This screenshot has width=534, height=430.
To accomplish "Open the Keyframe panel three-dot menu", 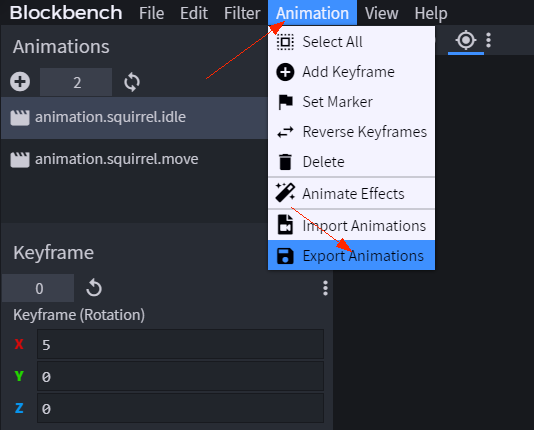I will click(325, 288).
